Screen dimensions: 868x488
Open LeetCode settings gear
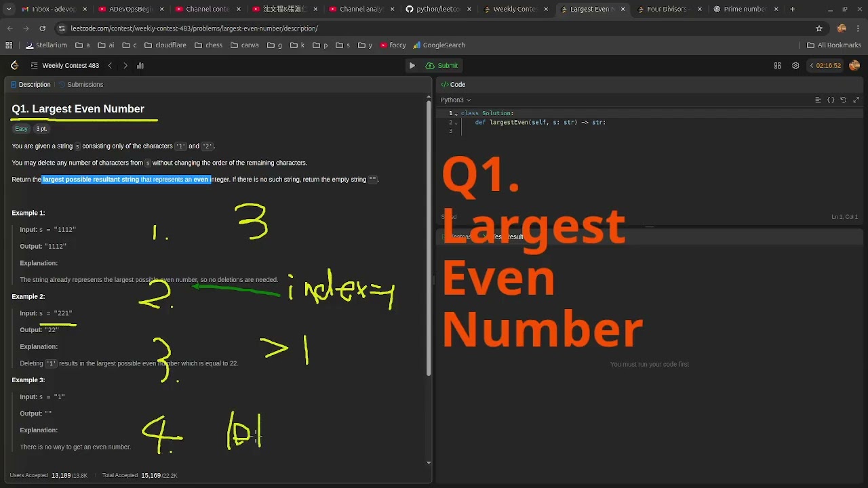(x=795, y=66)
